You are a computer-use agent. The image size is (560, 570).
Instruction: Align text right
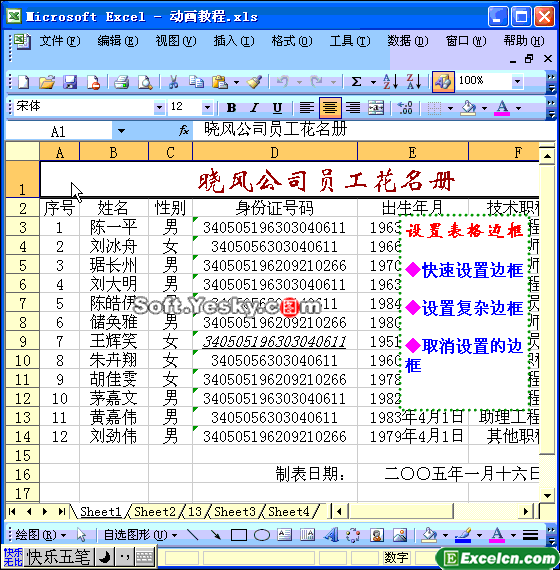point(353,108)
